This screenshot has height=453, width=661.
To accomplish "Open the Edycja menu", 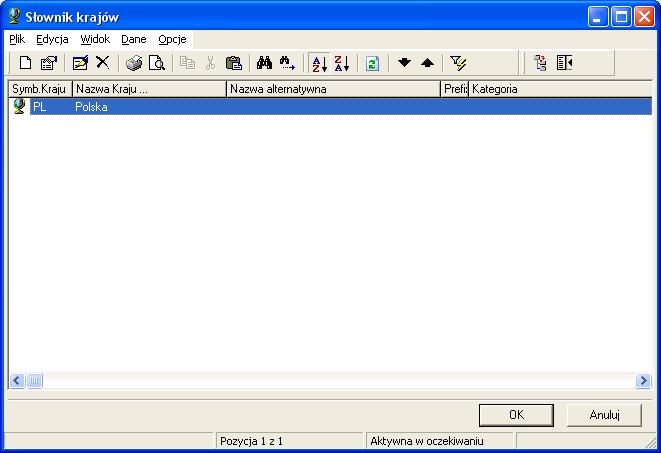I will coord(52,39).
